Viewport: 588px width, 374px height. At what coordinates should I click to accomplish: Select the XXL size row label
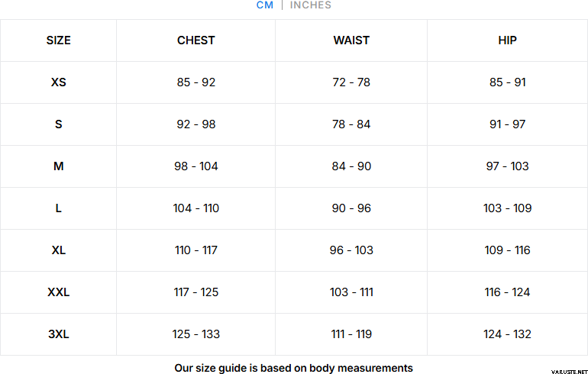[x=58, y=292]
